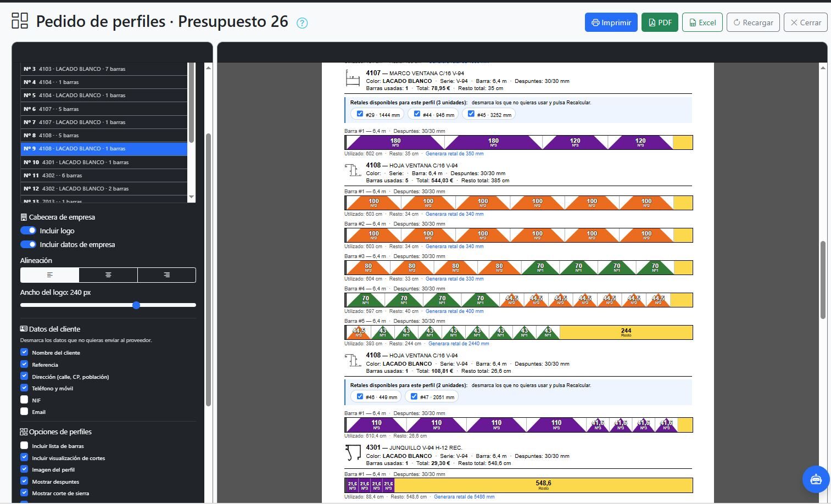Toggle Incluir logo switch
This screenshot has height=504, width=831.
pyautogui.click(x=28, y=231)
